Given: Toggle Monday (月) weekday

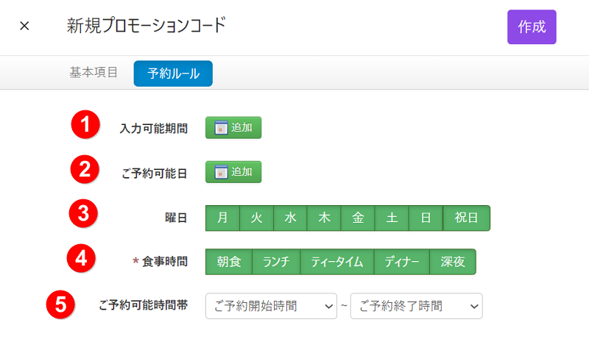Looking at the screenshot, I should (222, 218).
